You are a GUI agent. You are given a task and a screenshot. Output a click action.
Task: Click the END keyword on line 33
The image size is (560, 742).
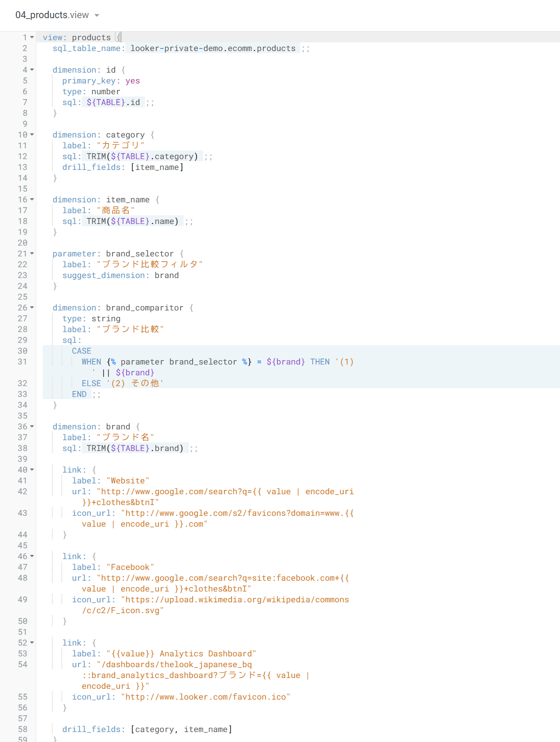[x=79, y=394]
